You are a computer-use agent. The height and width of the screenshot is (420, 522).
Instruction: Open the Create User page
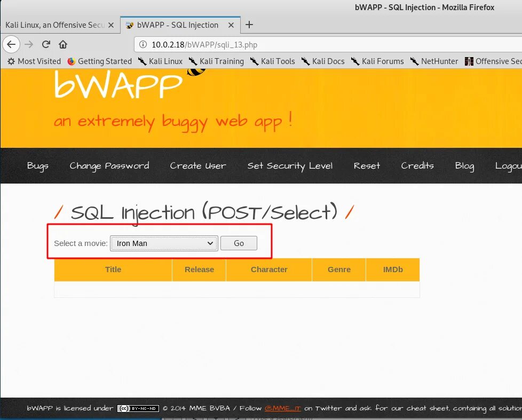(197, 166)
